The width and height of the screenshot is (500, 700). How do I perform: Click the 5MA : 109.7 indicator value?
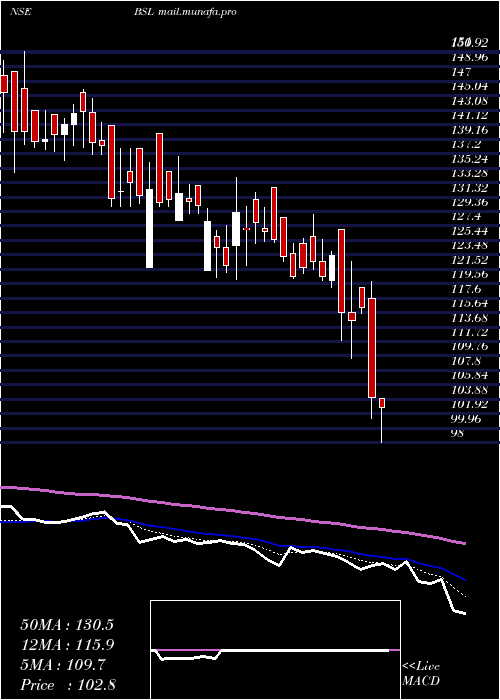tap(63, 665)
